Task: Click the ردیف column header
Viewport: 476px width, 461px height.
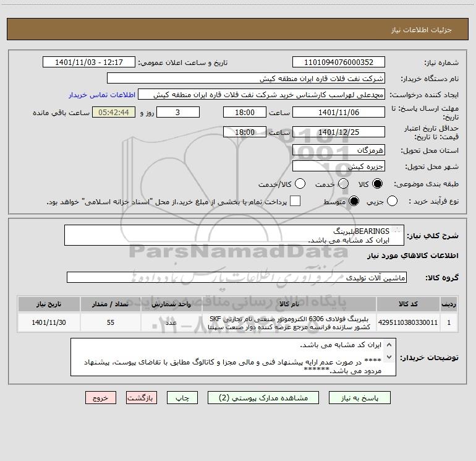Action: pyautogui.click(x=449, y=304)
